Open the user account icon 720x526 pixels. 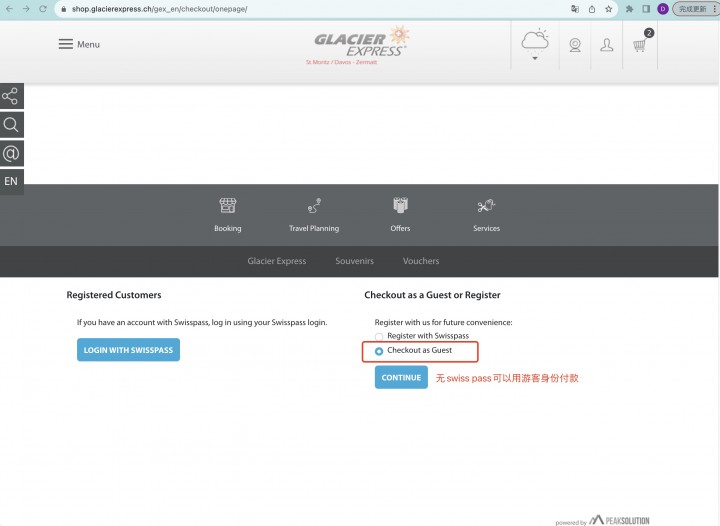tap(607, 45)
